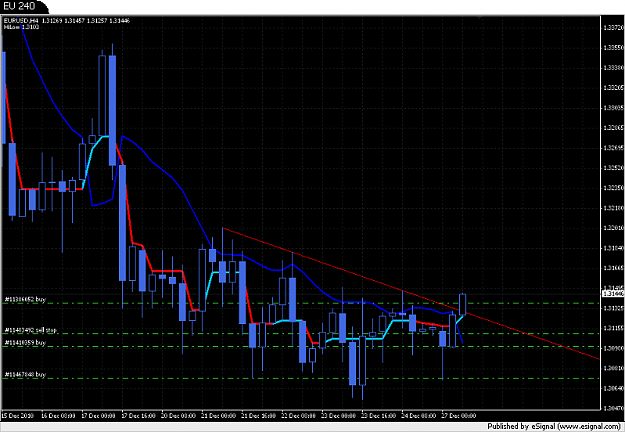Click the highlighted current price tag 1.31446
Viewport: 625px width, 432px height.
[x=613, y=293]
